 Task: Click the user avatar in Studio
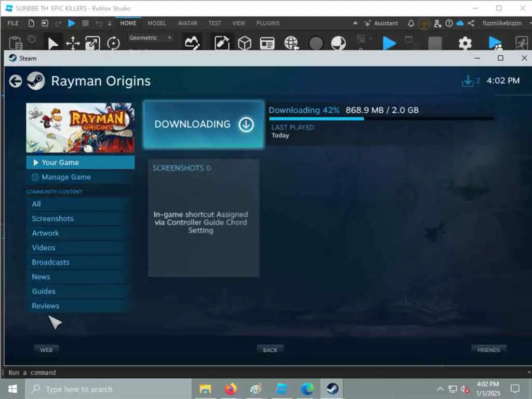click(424, 23)
